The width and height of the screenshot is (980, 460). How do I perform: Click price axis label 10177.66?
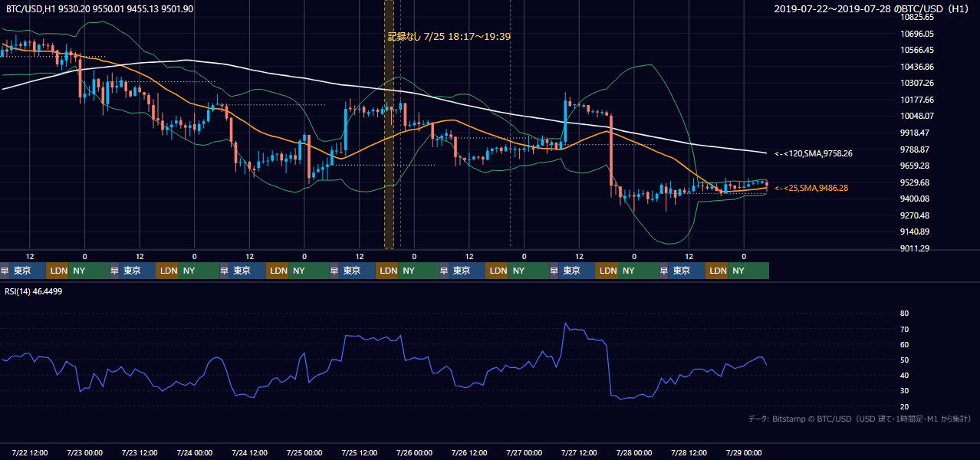916,100
